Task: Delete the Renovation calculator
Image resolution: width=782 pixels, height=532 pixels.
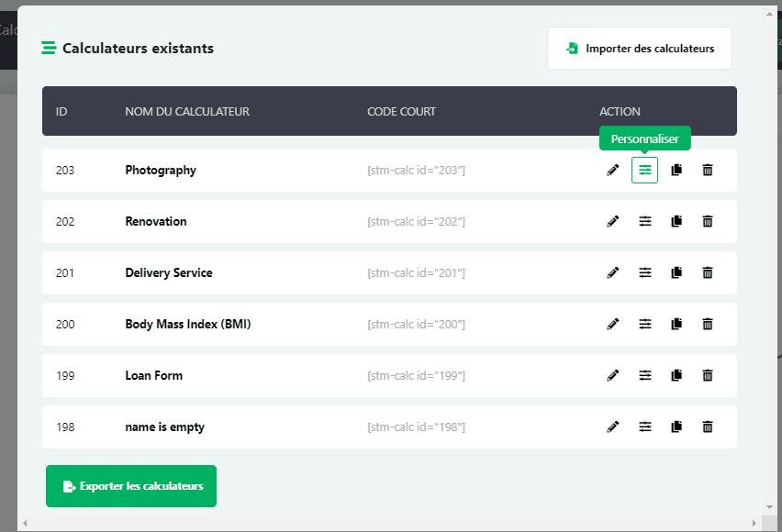Action: pos(708,222)
